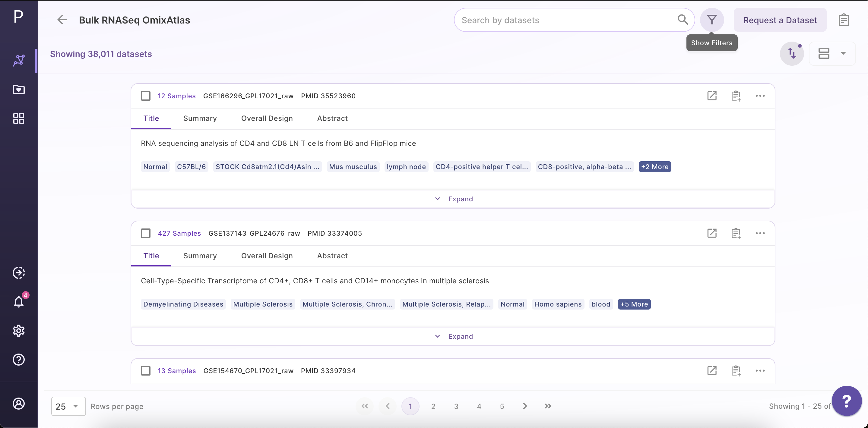Add GSE166296 dataset to clipboard list icon
868x428 pixels.
[736, 96]
